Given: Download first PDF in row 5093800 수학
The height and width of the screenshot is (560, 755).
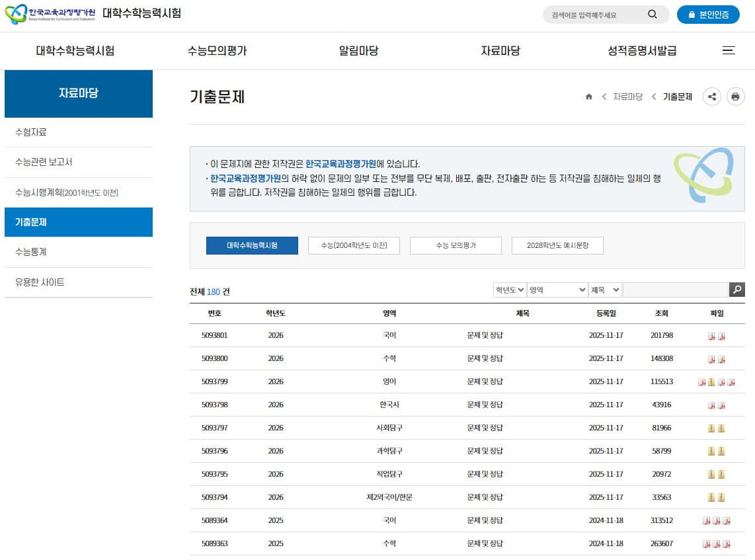Looking at the screenshot, I should coord(711,360).
